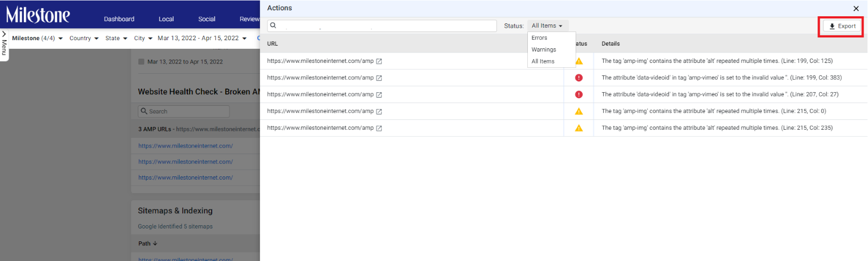Image resolution: width=868 pixels, height=261 pixels.
Task: Click warning icon in Line 215 Col 0 row
Action: [579, 111]
